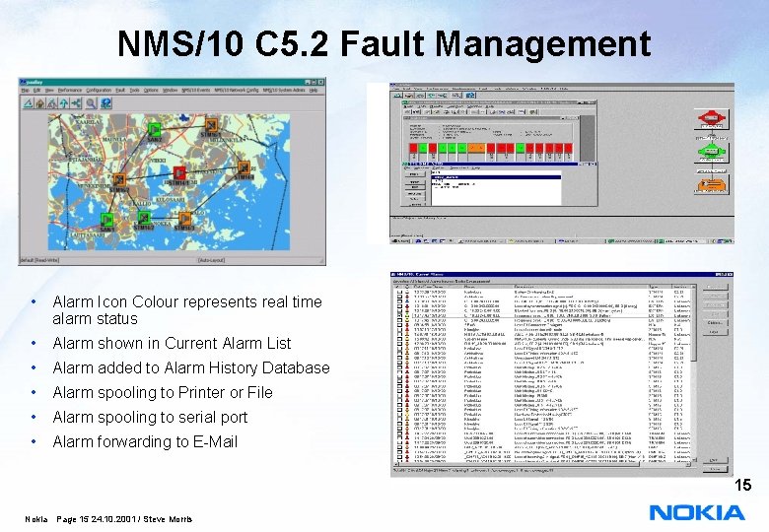Select the green SAN2 node on the map
Image resolution: width=769 pixels, height=532 pixels.
(x=154, y=129)
